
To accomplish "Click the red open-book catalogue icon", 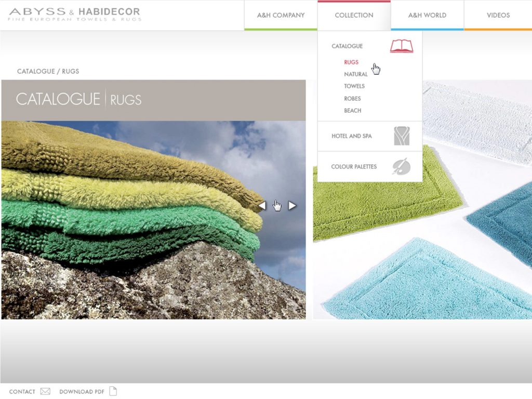I will [402, 46].
